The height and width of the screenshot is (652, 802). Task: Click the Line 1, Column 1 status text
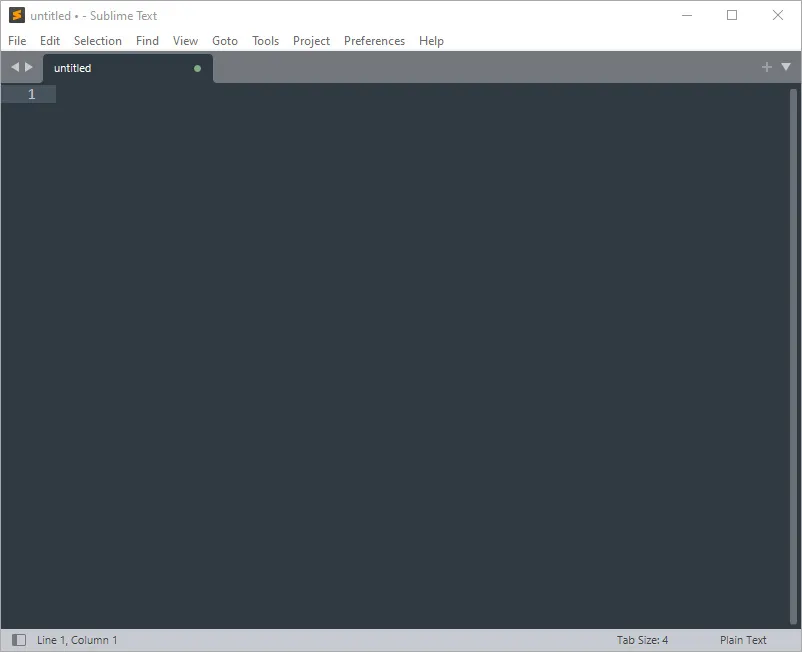click(77, 640)
